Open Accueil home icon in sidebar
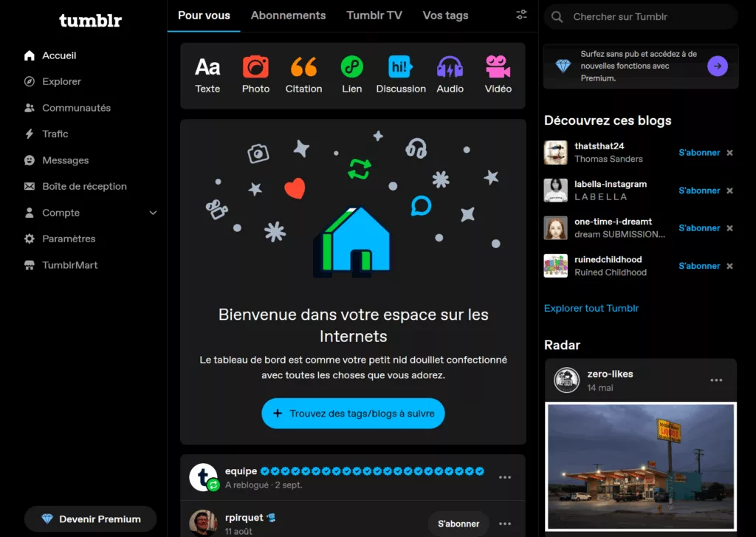 [x=30, y=55]
